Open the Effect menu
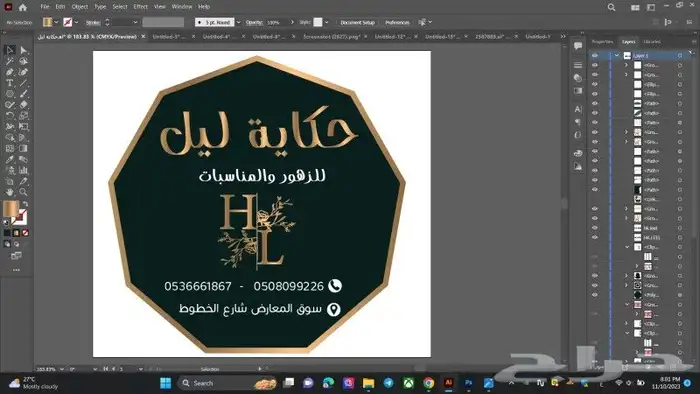This screenshot has height=394, width=700. click(140, 7)
